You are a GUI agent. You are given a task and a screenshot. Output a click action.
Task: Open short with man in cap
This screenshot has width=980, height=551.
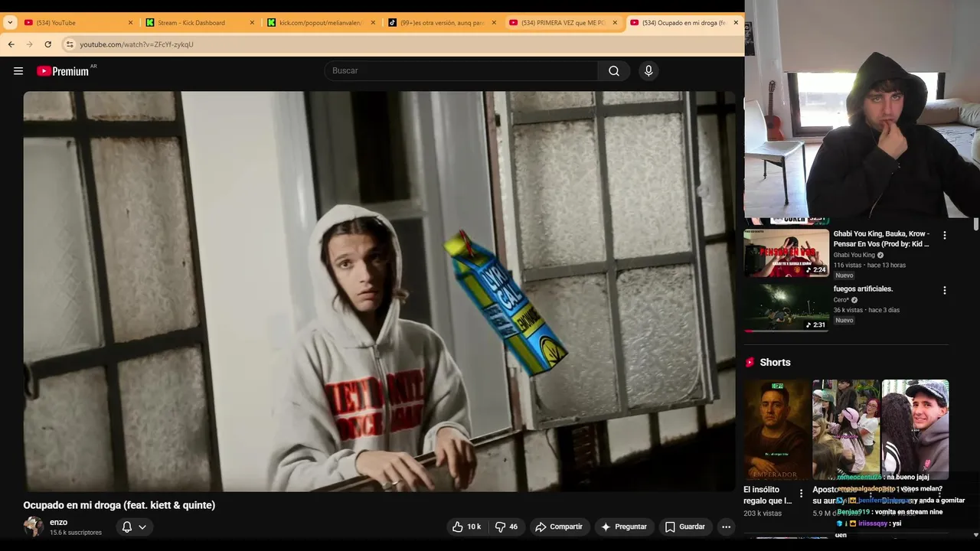click(x=915, y=430)
